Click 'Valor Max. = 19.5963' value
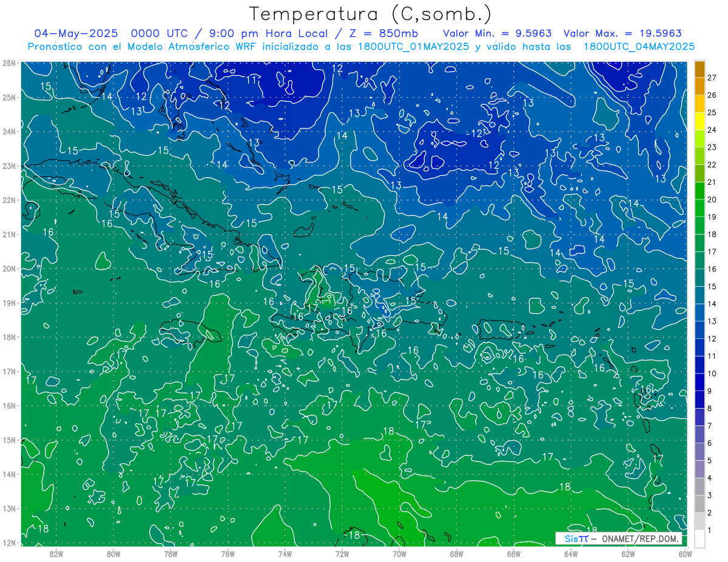This screenshot has height=562, width=728. pos(622,33)
